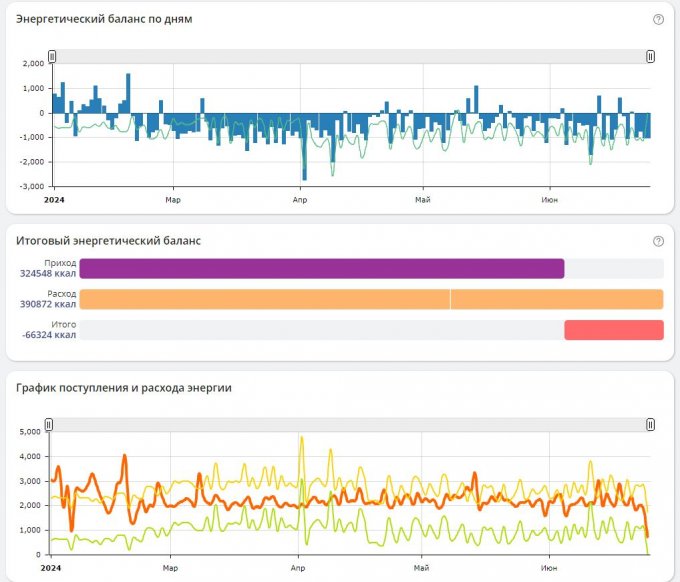
Task: Open help icon in Итоговый энергетический баланс panel
Action: coord(658,241)
